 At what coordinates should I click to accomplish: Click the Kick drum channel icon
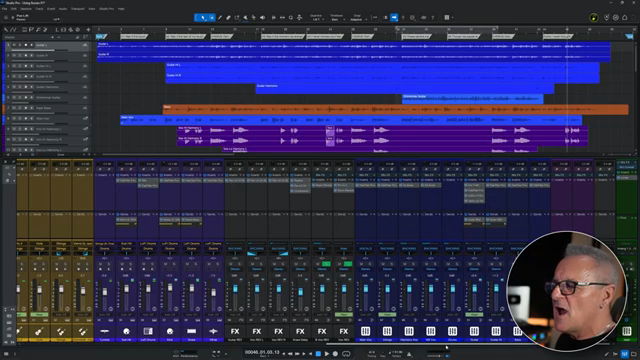[x=170, y=331]
